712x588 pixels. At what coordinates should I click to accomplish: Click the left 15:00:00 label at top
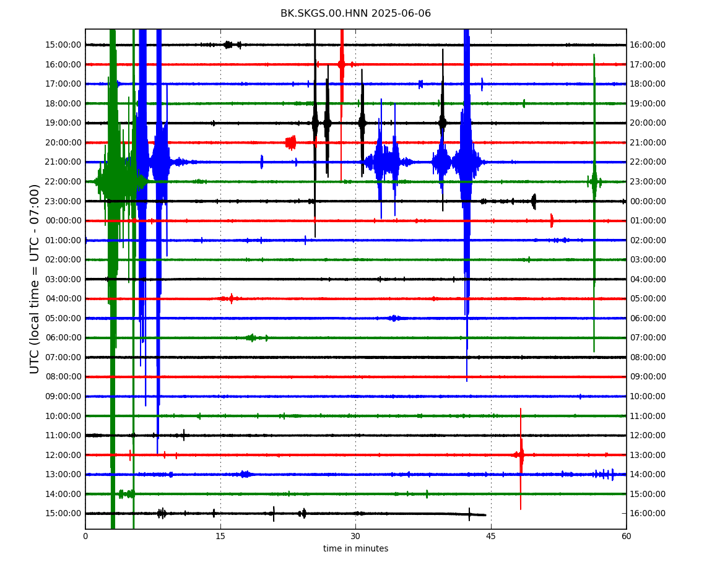coord(63,45)
